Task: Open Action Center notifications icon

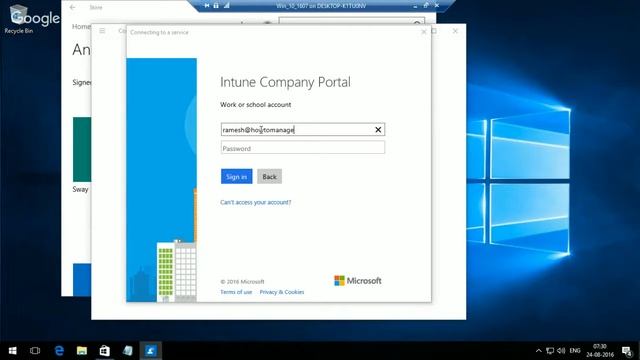Action: coord(627,351)
